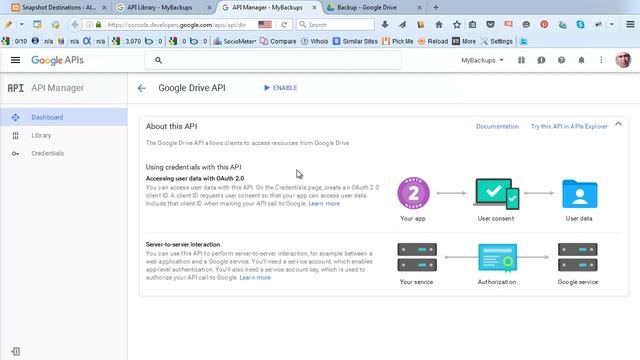Viewport: 640px width, 360px height.
Task: Close the Backup - Google Drive tab
Action: coord(419,7)
